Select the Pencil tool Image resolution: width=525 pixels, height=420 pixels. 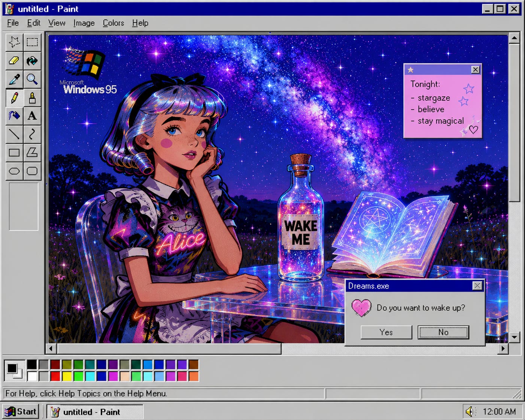point(14,98)
